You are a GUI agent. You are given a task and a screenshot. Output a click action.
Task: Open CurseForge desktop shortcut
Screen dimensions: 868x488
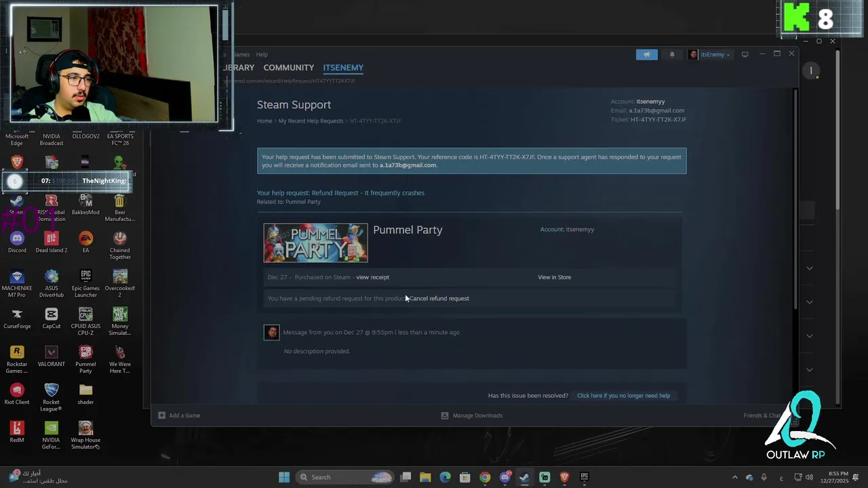pyautogui.click(x=17, y=318)
